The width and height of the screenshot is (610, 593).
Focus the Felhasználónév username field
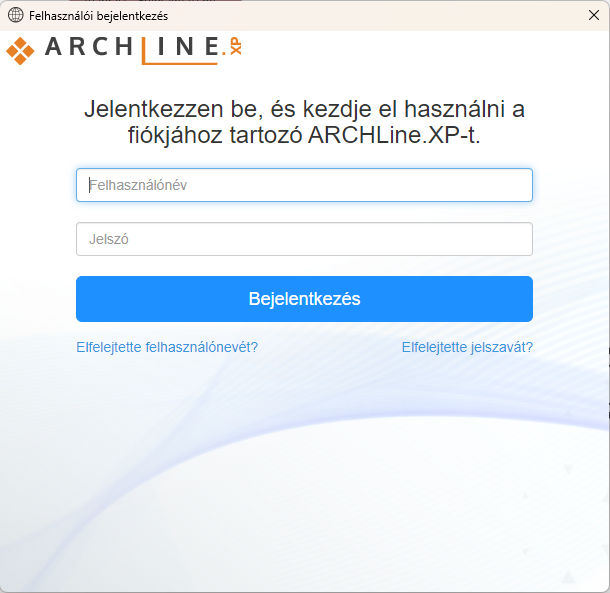click(x=304, y=185)
